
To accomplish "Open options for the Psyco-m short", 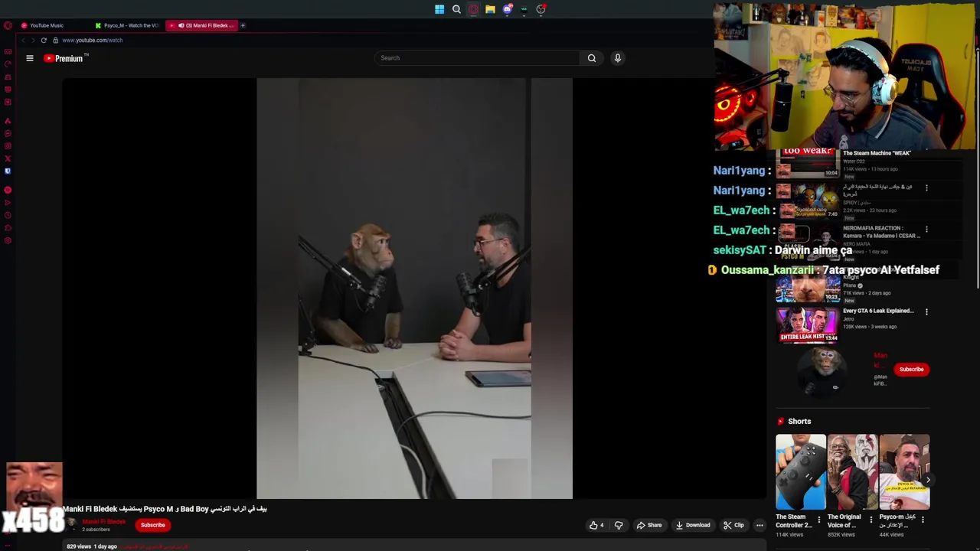I will tap(923, 520).
